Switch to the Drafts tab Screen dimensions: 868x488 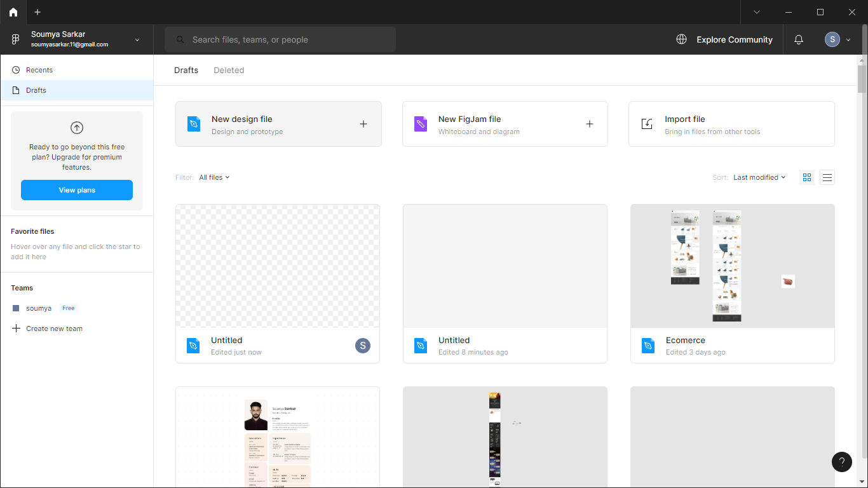click(186, 70)
